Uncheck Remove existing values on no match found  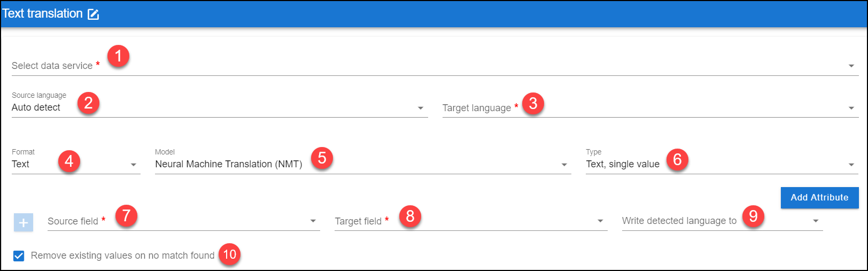pyautogui.click(x=19, y=255)
